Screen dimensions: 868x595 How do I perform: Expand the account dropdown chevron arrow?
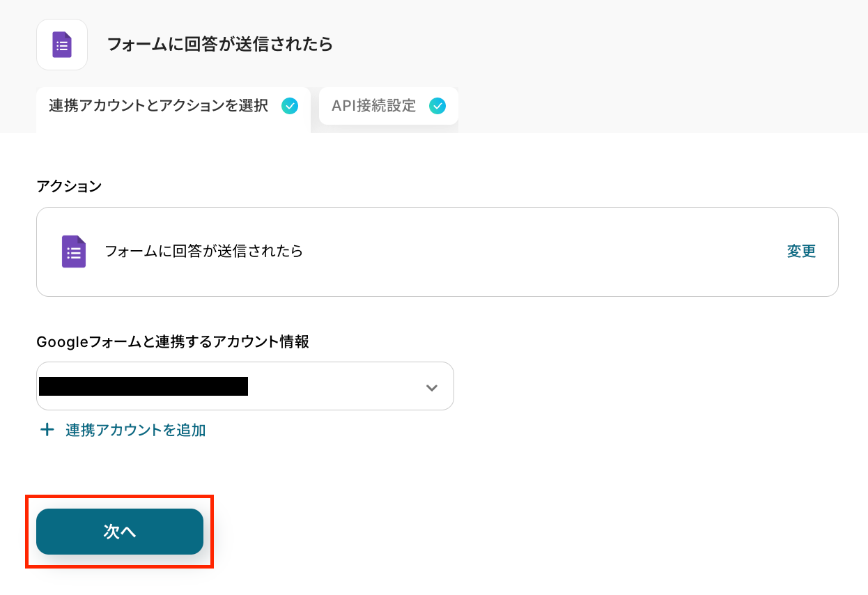(x=432, y=387)
